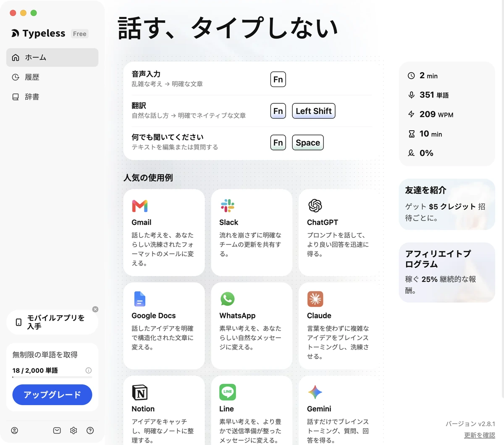Click the 音声入力 heading text
This screenshot has width=504, height=445.
click(x=146, y=74)
